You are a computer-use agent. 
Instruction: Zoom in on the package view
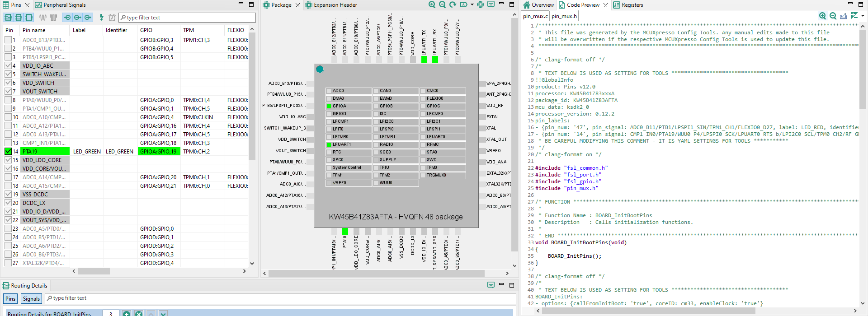pos(432,5)
